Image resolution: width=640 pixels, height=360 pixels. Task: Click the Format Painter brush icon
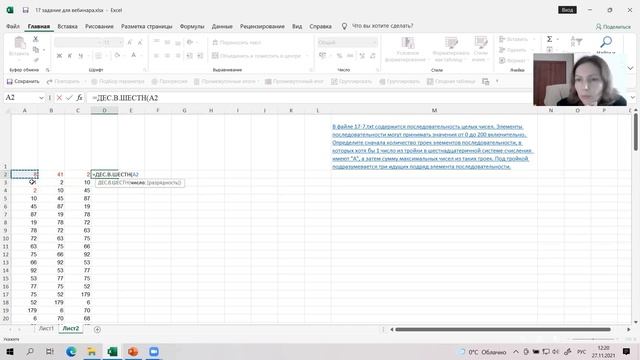click(36, 60)
